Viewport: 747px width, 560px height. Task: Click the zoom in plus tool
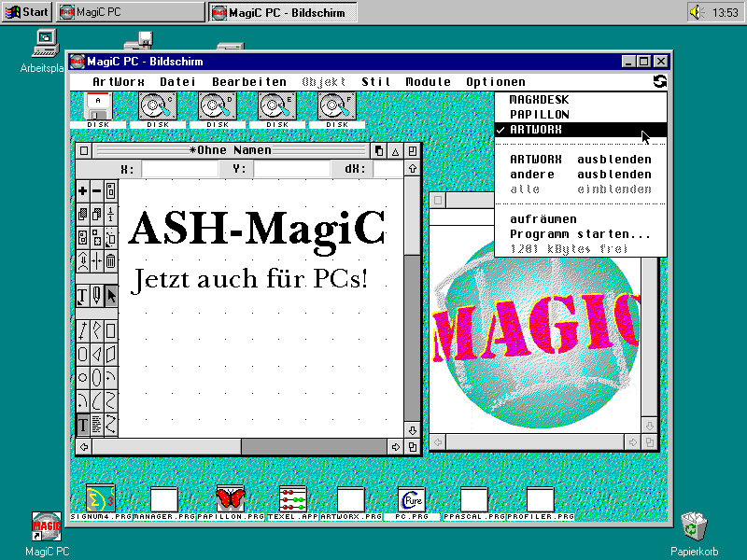click(x=82, y=191)
